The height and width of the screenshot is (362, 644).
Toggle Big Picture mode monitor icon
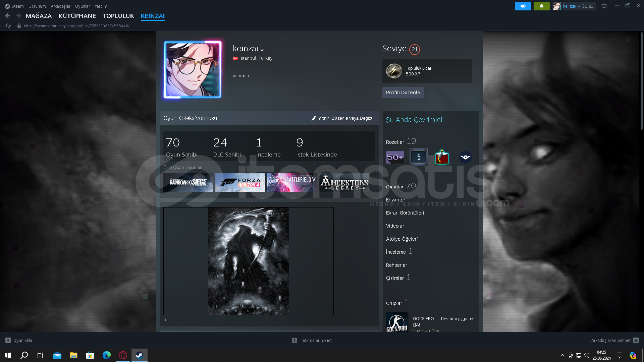coord(604,6)
